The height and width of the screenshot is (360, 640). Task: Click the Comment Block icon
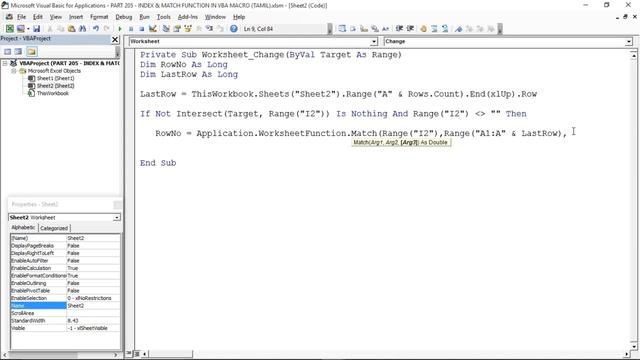434,29
